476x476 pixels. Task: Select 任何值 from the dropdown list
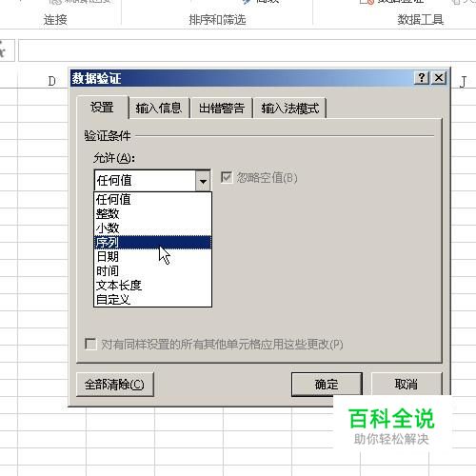pyautogui.click(x=152, y=200)
